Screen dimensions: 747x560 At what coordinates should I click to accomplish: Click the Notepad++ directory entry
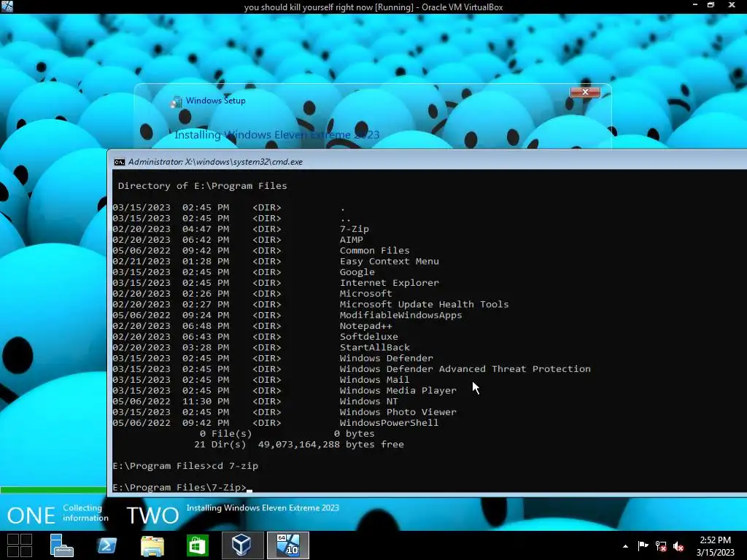tap(366, 326)
